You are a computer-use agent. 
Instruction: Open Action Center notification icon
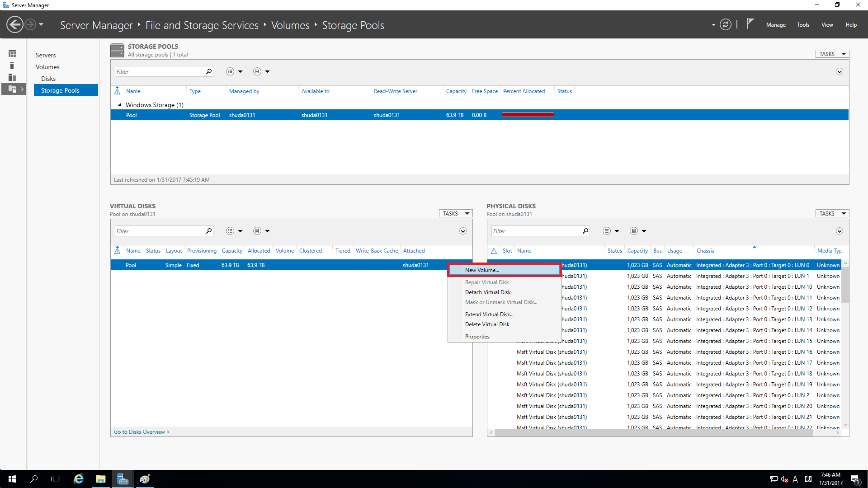click(x=854, y=479)
